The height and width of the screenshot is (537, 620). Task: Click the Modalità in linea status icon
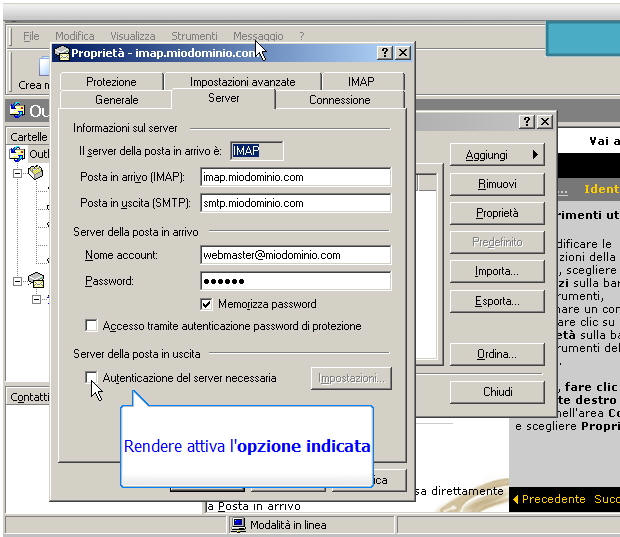click(x=238, y=525)
